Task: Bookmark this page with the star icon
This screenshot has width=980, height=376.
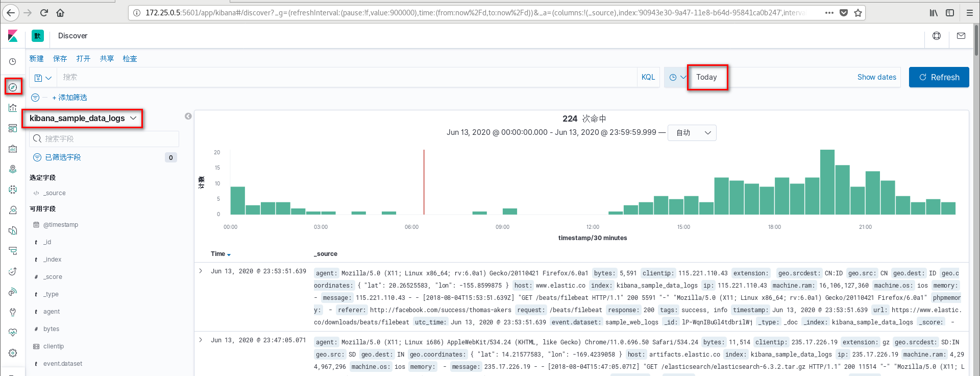Action: tap(858, 13)
